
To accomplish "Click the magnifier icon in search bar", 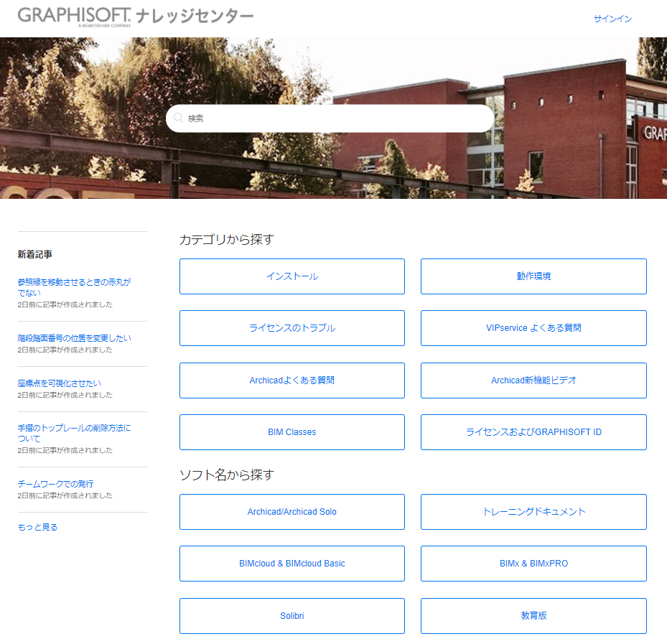I will (179, 118).
